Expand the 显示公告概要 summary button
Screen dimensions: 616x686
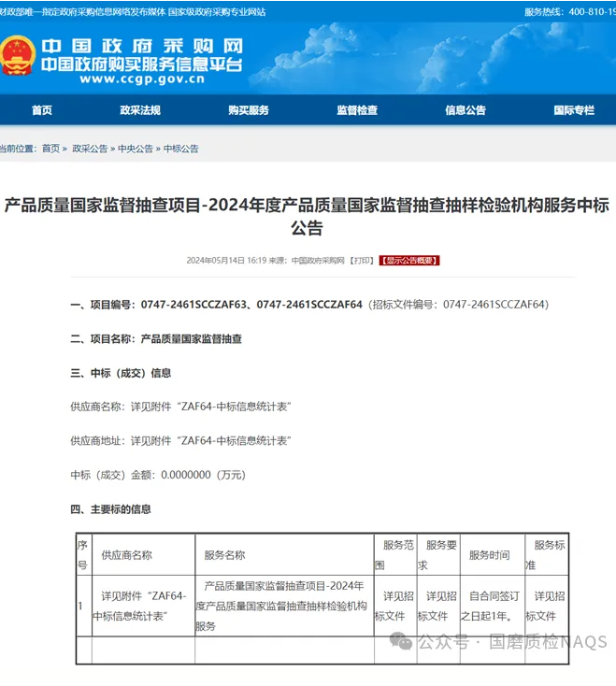(x=408, y=261)
